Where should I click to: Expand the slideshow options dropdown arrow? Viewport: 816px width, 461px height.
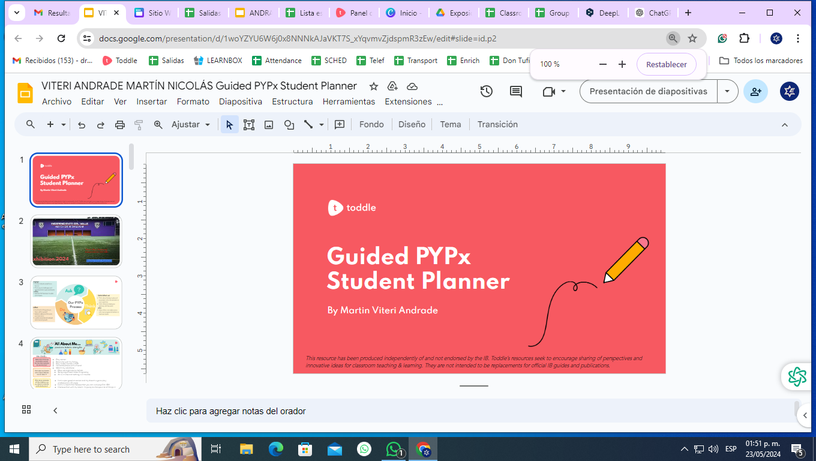[x=727, y=91]
